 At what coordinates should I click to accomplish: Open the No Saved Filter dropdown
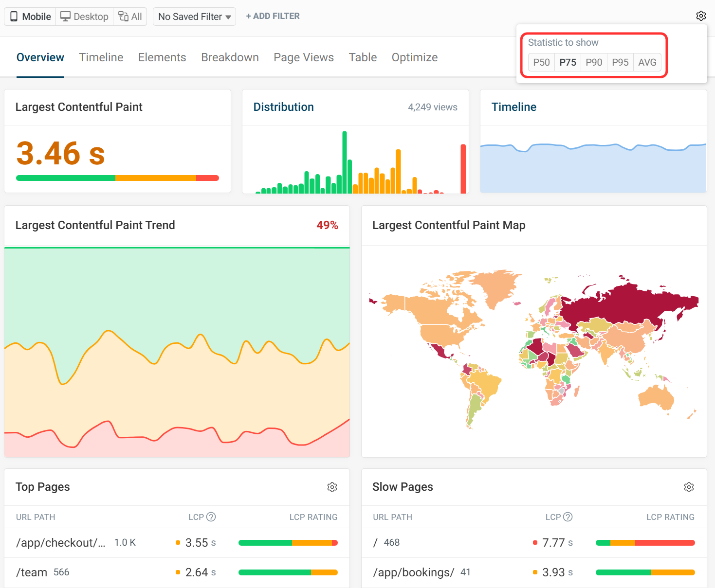click(x=194, y=17)
